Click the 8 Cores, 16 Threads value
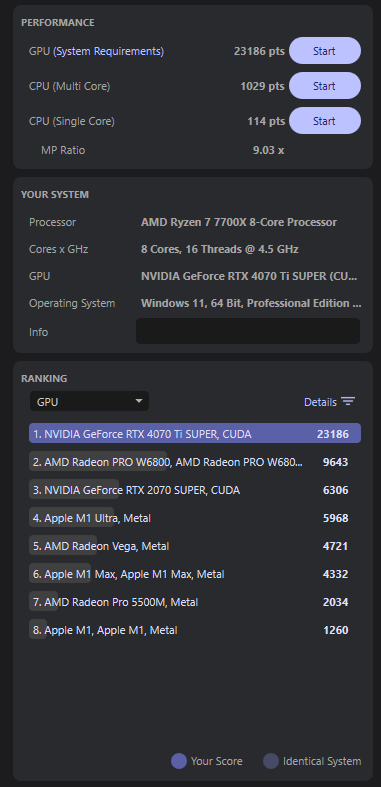Screen dimensions: 381x787 220,249
